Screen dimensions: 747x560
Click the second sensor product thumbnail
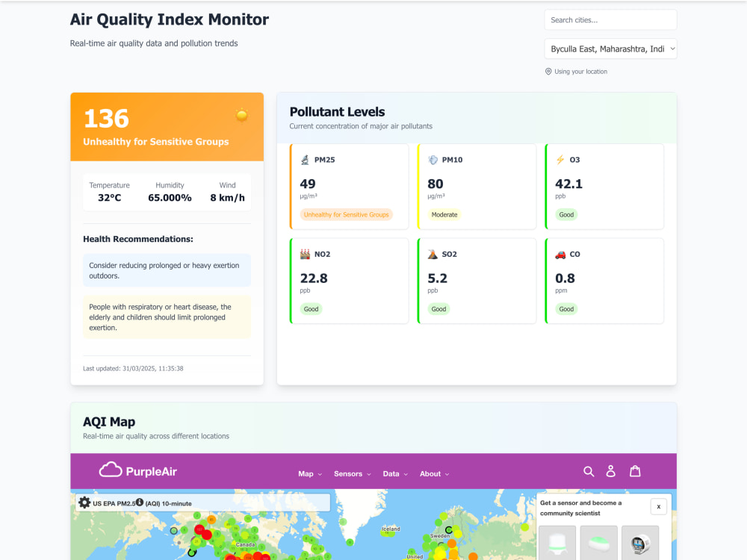click(599, 543)
